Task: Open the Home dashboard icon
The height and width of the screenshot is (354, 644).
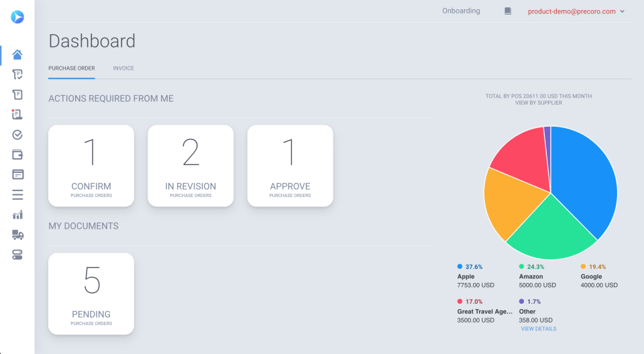Action: coord(17,54)
